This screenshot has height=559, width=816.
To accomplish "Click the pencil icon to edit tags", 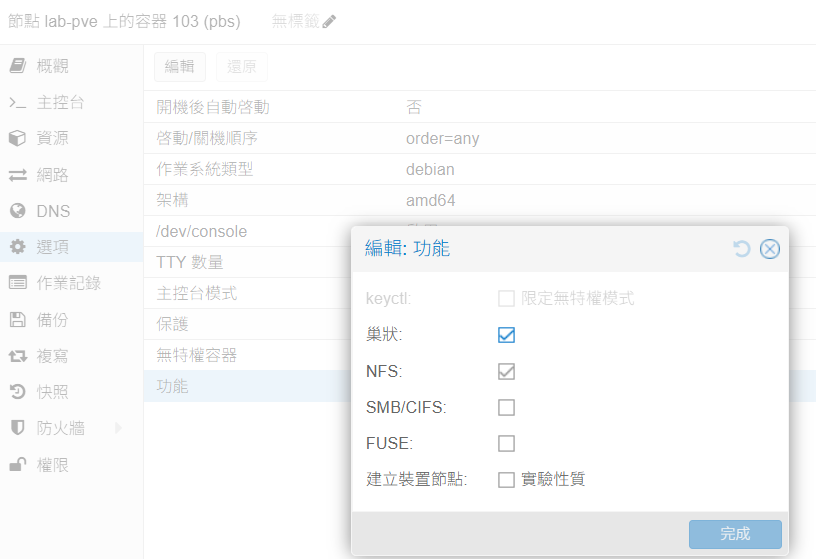I will pyautogui.click(x=329, y=22).
